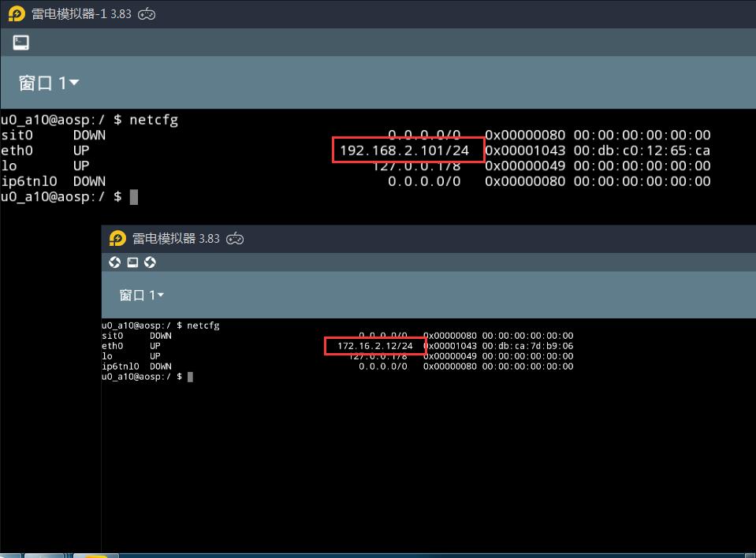
Task: Click the LDPlayer logo in the lower emulator window
Action: 117,238
